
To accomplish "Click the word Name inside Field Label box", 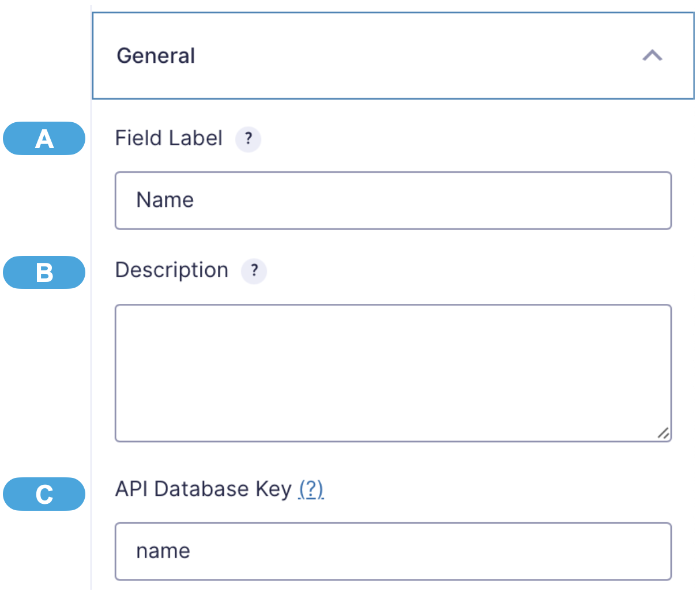I will tap(165, 201).
